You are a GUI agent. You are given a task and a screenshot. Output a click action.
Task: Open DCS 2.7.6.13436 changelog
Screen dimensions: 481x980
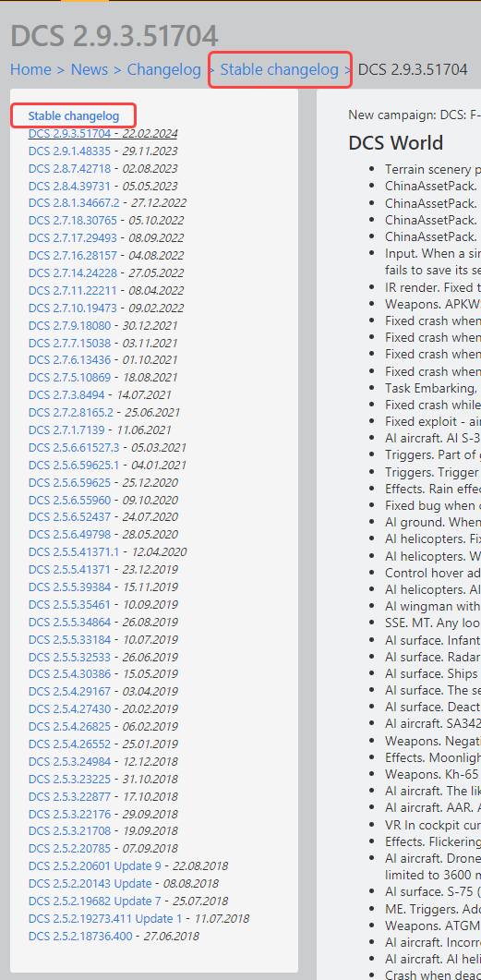click(x=69, y=360)
